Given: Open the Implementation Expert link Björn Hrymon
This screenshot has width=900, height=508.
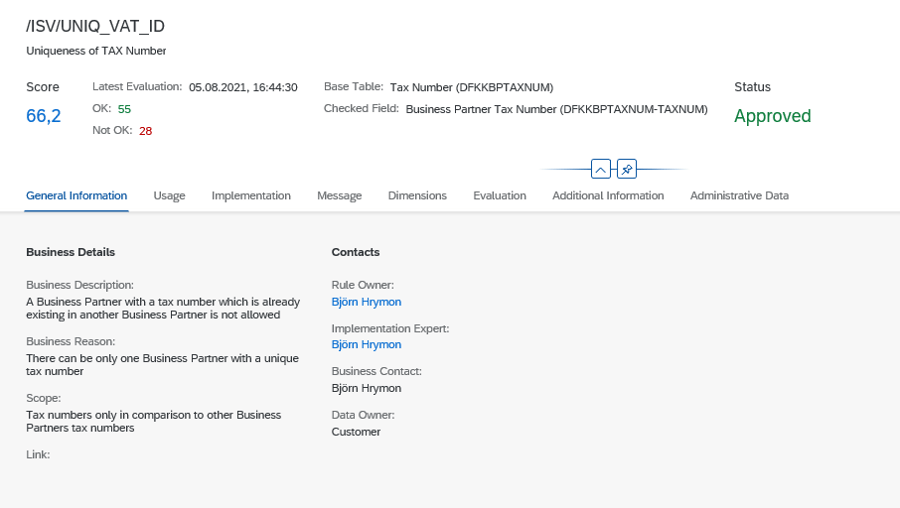Looking at the screenshot, I should tap(366, 344).
